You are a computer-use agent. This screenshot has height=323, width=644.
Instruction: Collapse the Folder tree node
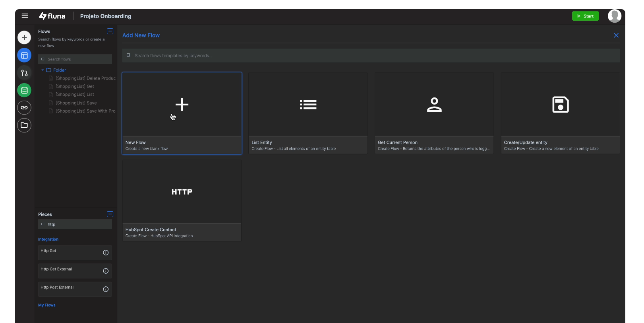(43, 70)
